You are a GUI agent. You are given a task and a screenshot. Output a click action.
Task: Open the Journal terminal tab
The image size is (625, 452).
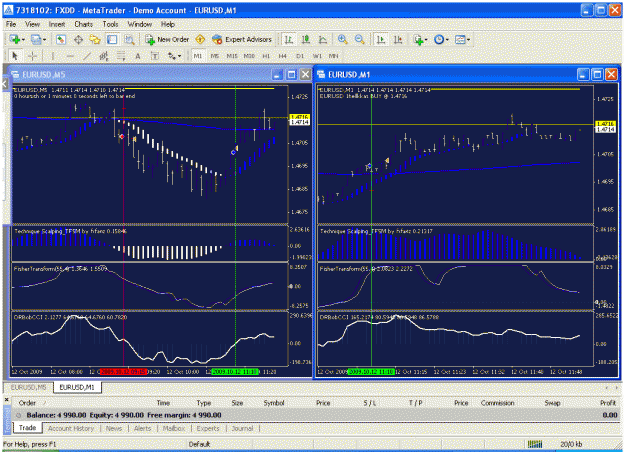pyautogui.click(x=242, y=428)
